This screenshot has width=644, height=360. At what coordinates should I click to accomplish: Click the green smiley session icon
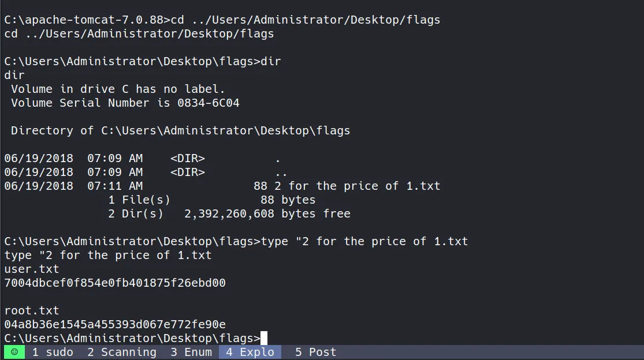click(x=14, y=352)
